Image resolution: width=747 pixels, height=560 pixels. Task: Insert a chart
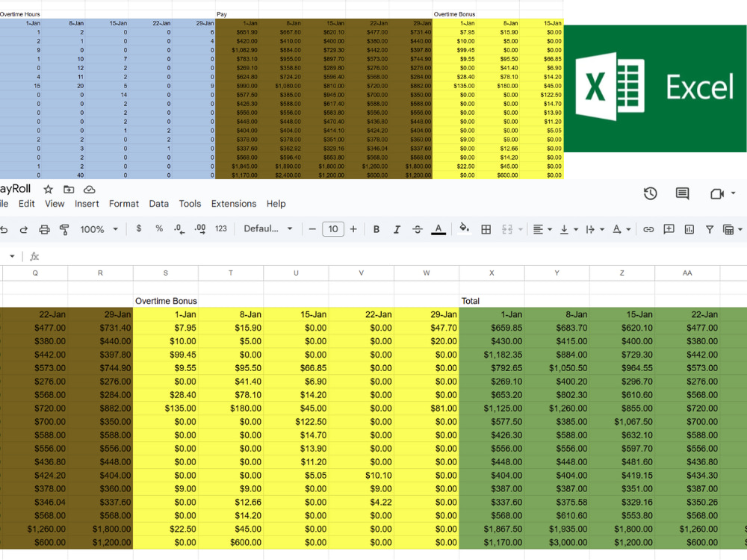click(x=689, y=229)
